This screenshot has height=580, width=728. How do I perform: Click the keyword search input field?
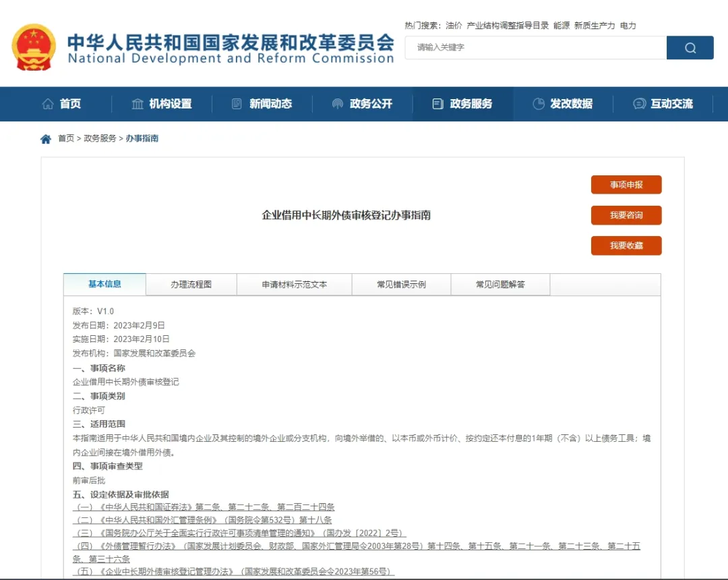[536, 48]
